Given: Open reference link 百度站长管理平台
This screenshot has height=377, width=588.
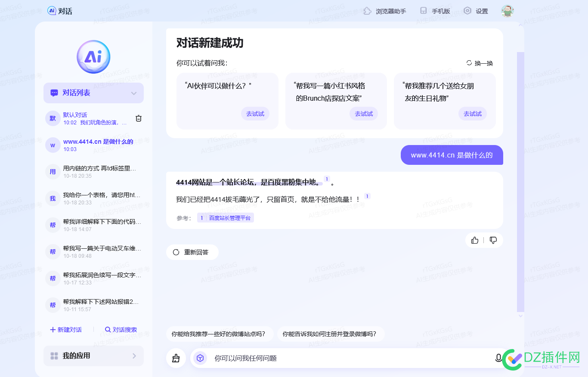Looking at the screenshot, I should click(226, 218).
